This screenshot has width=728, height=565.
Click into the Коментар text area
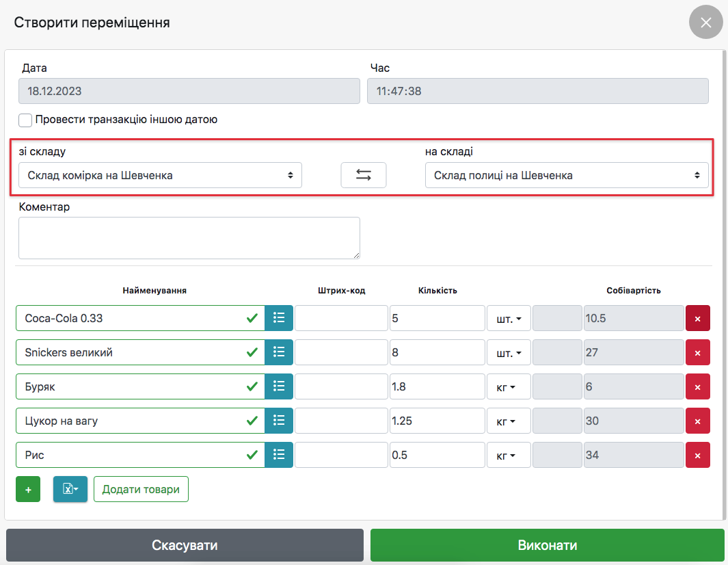click(x=189, y=238)
